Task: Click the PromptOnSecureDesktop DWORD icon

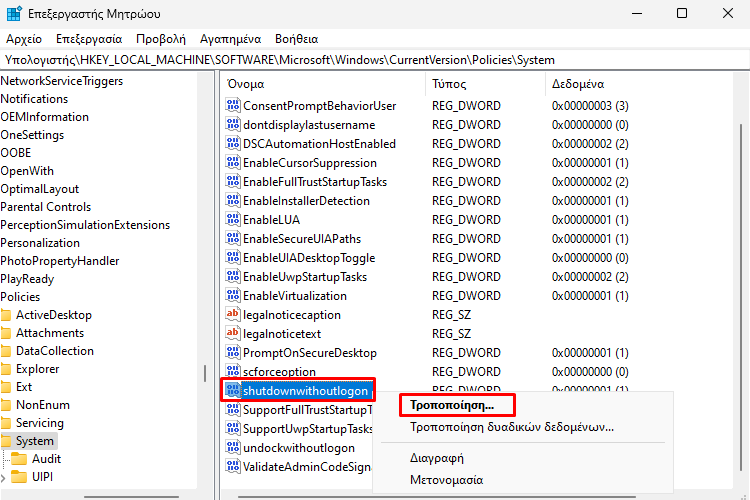Action: pos(233,352)
